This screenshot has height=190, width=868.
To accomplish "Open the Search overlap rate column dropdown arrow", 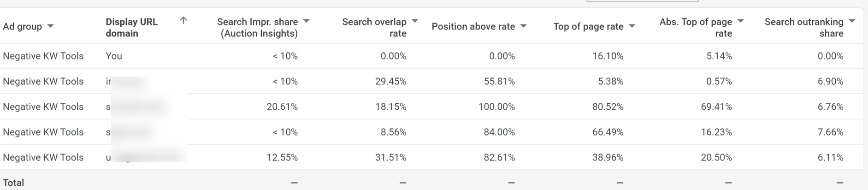I will 415,21.
